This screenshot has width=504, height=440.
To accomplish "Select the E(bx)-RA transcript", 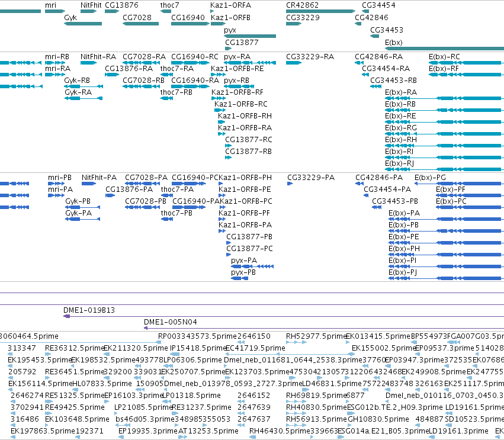I will [x=445, y=98].
